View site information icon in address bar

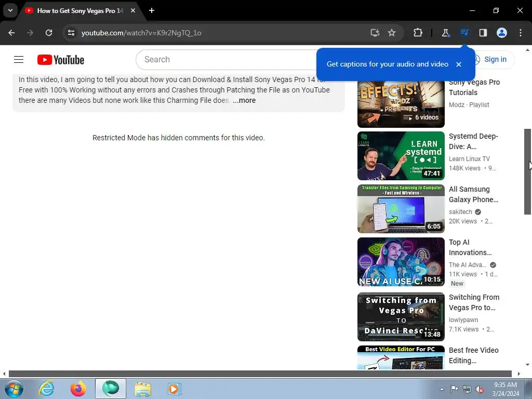[x=71, y=33]
